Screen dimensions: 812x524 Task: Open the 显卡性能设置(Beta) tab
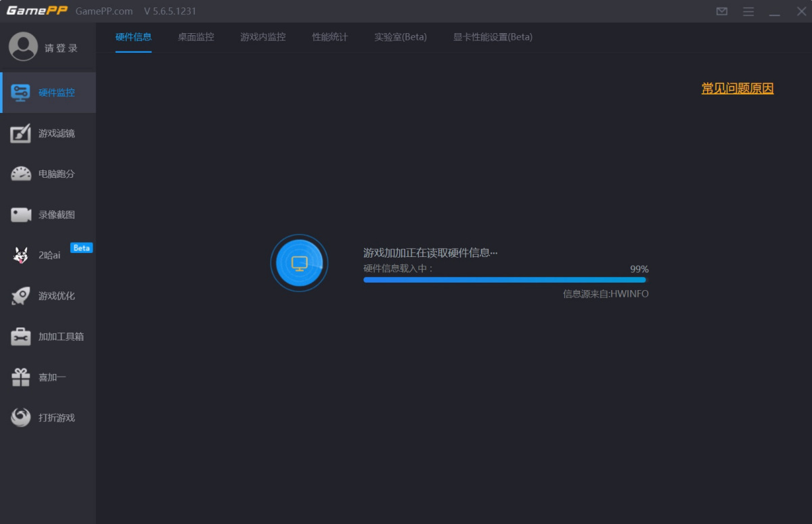tap(493, 37)
